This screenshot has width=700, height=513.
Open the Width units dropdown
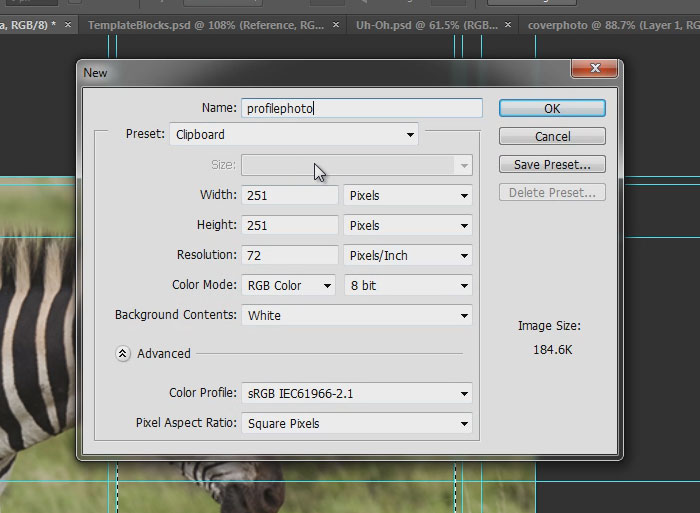408,196
